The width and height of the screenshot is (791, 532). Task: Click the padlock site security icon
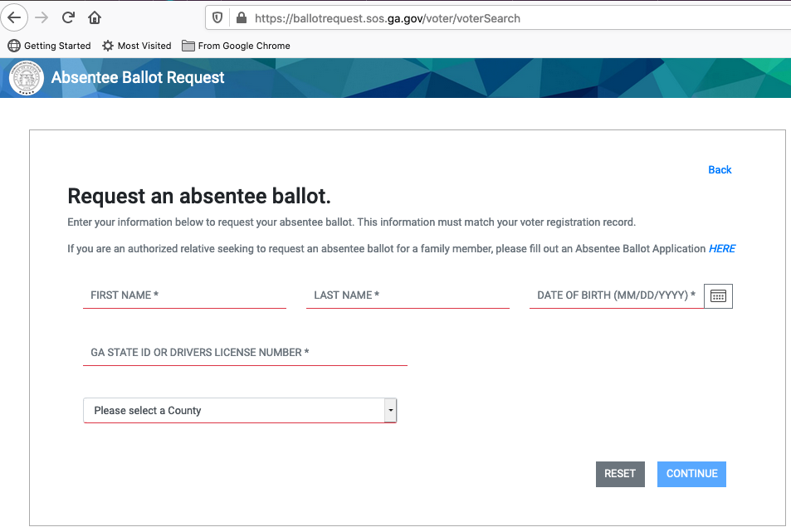(x=242, y=17)
